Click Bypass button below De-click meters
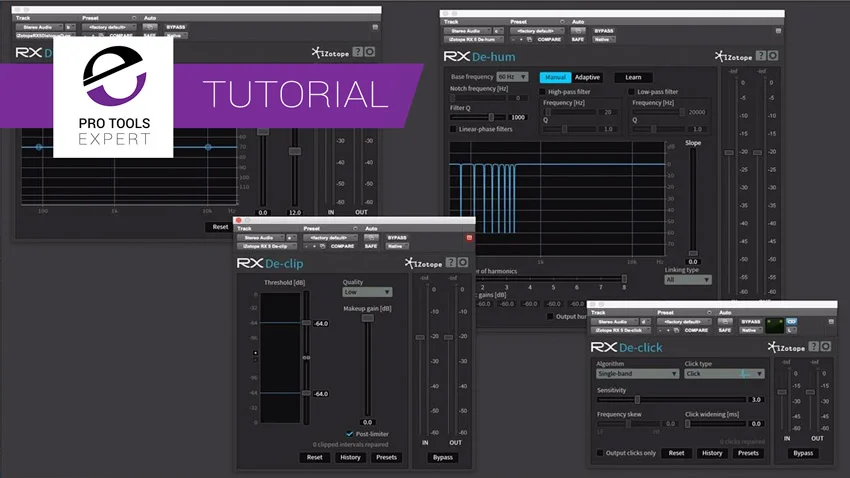 coord(803,453)
